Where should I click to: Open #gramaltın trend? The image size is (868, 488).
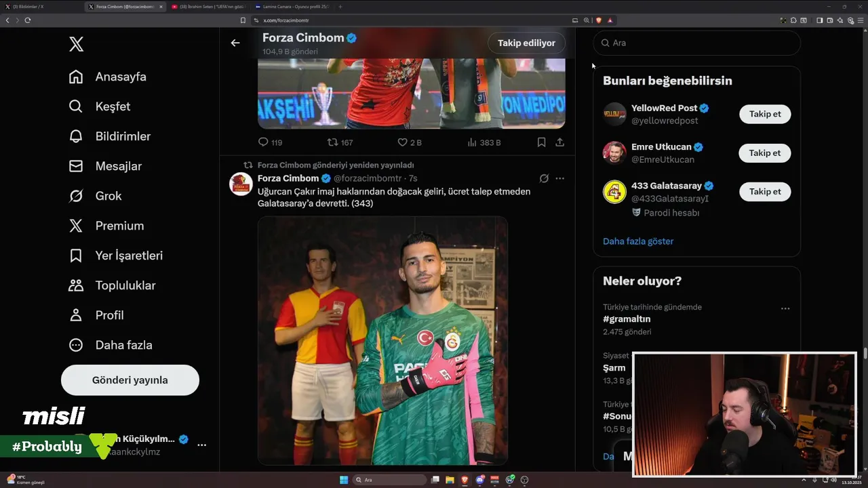pyautogui.click(x=627, y=319)
